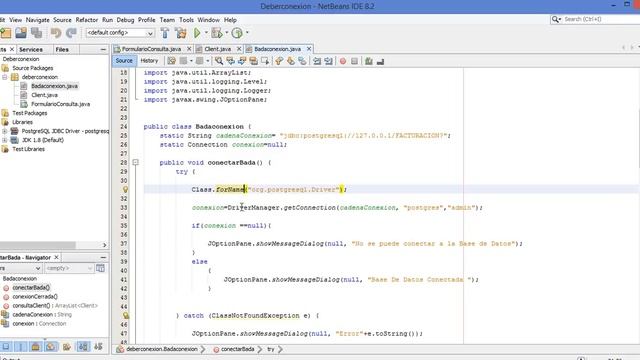Build the project with hammer icon
Screen dimensions: 640x360
pyautogui.click(x=165, y=33)
